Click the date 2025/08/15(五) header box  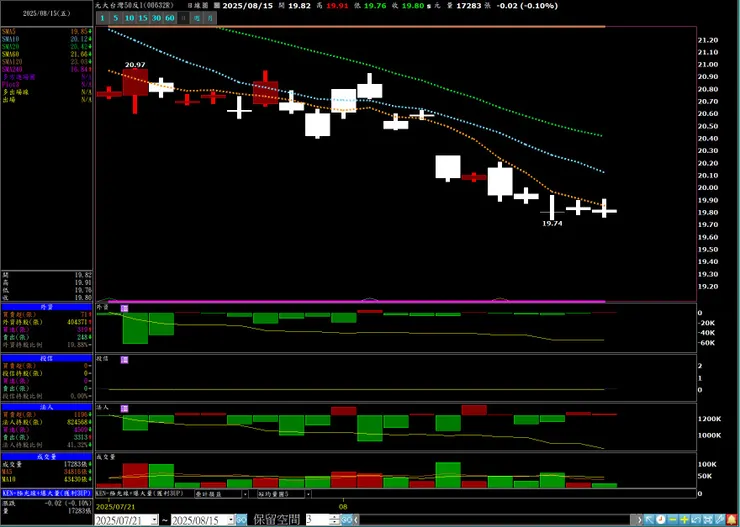(47, 13)
